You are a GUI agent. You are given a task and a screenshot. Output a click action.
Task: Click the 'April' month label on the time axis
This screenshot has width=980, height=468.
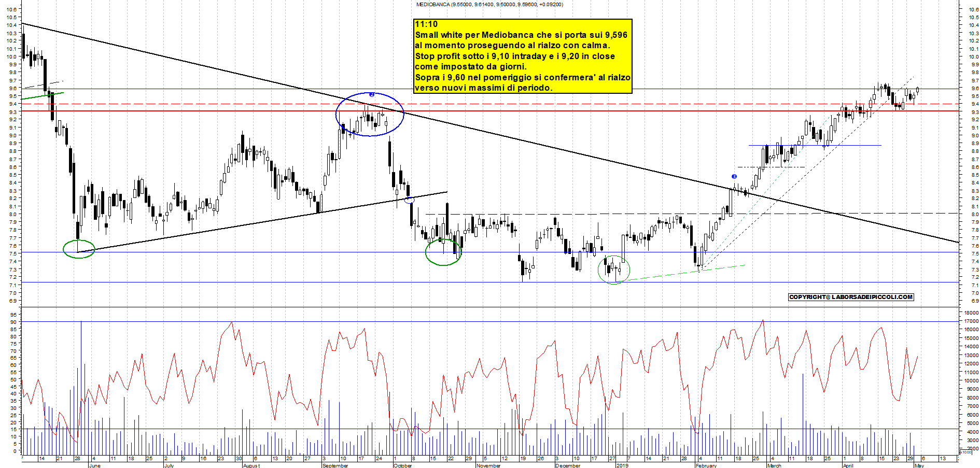848,465
